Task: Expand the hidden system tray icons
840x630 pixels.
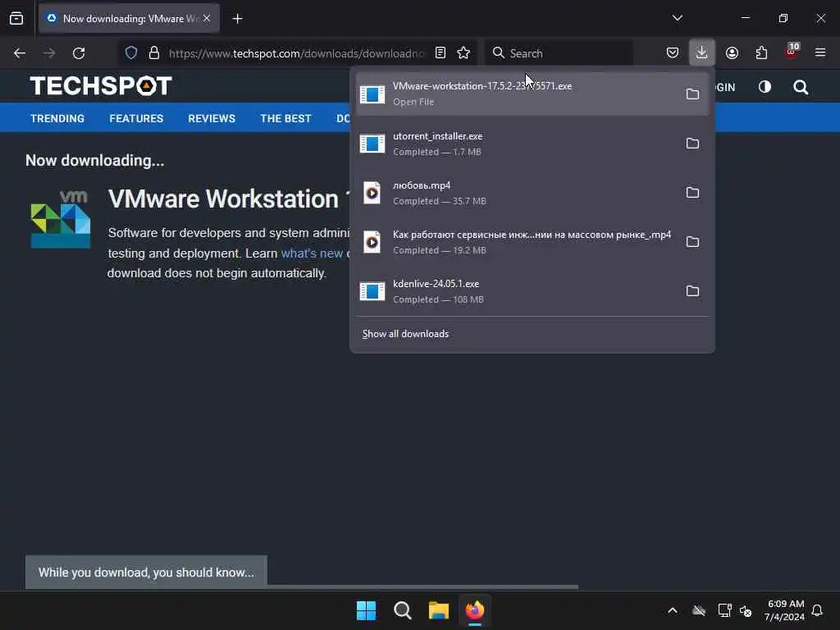Action: coord(673,610)
